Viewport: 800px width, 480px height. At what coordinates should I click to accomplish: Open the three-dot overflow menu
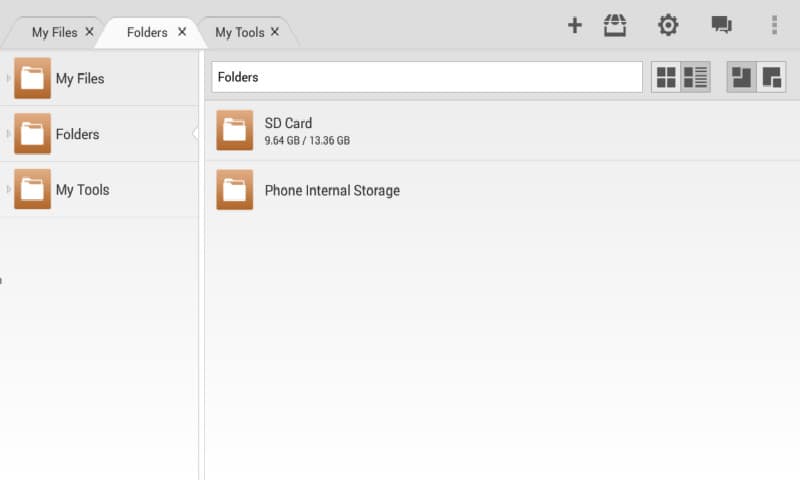(x=774, y=25)
